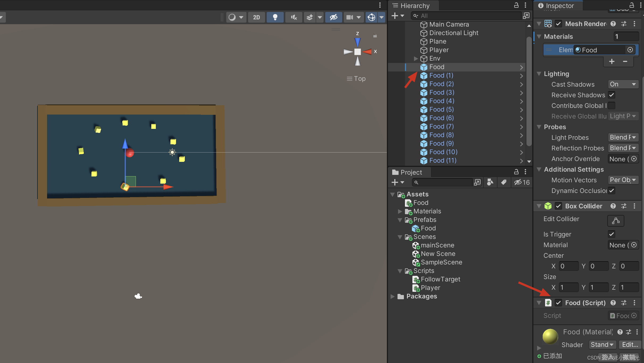The width and height of the screenshot is (644, 363).
Task: Click the scene view lock icon near gizmo
Action: pyautogui.click(x=375, y=35)
